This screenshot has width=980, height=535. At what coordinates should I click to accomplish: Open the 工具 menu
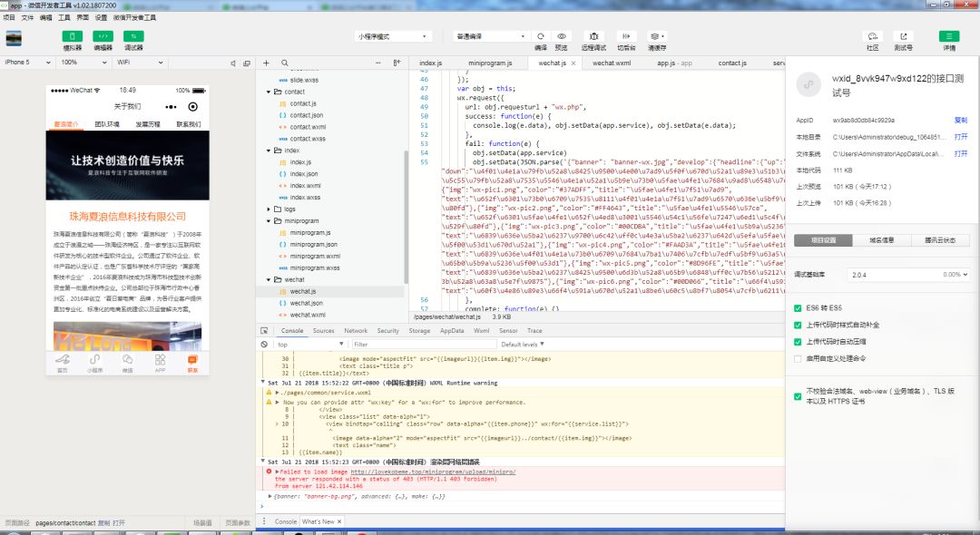click(x=64, y=17)
